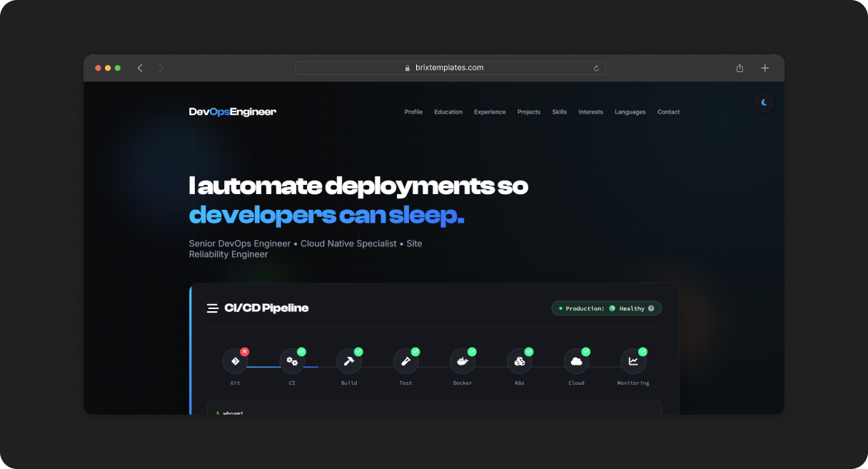868x469 pixels.
Task: Navigate to the Skills section link
Action: pyautogui.click(x=560, y=112)
